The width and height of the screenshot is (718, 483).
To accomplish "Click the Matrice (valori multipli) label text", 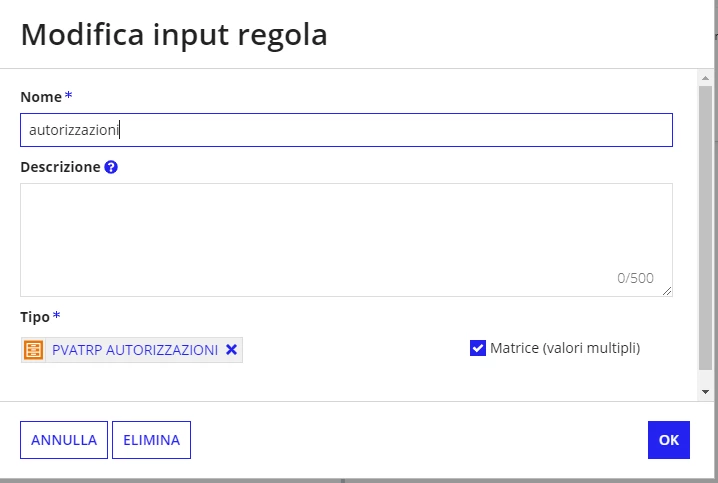I will [565, 348].
